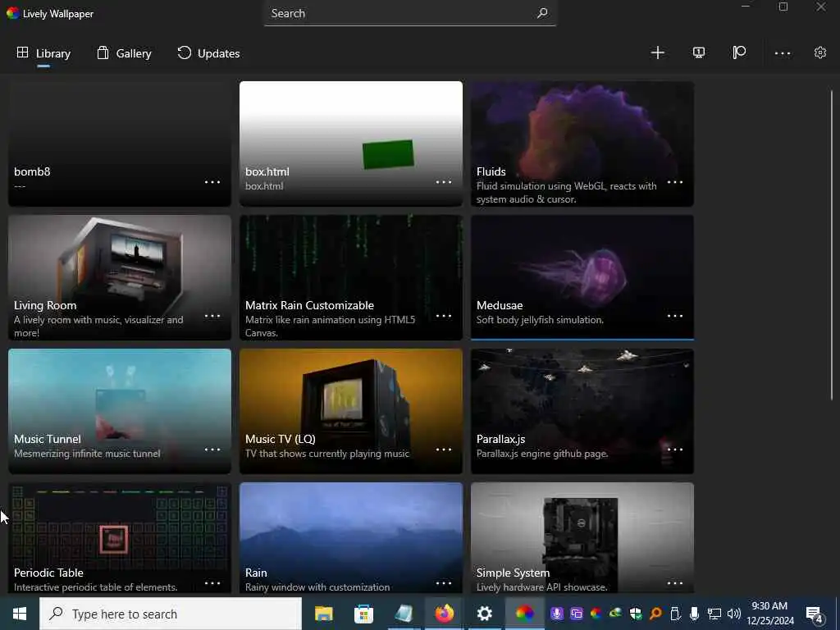Click the purple microphone tray icon
This screenshot has height=630, width=840.
tap(557, 614)
